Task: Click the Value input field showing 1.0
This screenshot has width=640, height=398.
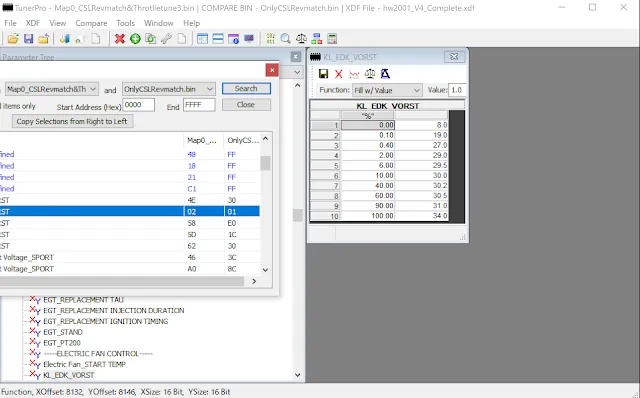Action: click(457, 90)
